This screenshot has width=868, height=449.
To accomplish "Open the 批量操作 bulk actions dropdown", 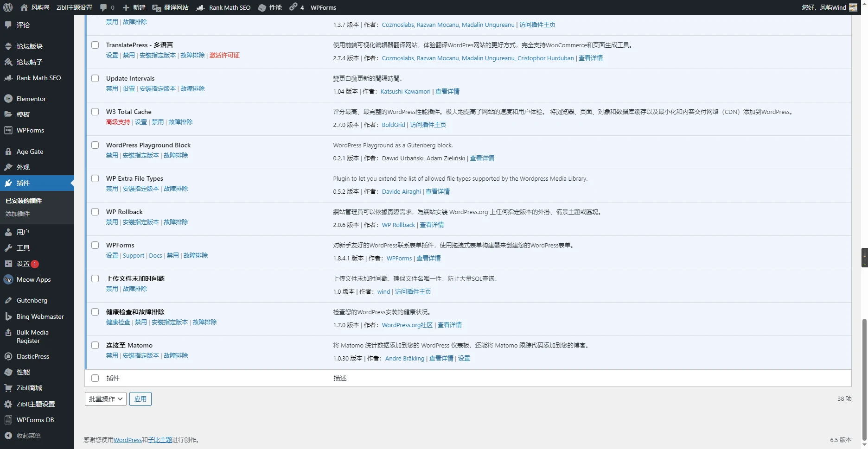I will tap(105, 399).
